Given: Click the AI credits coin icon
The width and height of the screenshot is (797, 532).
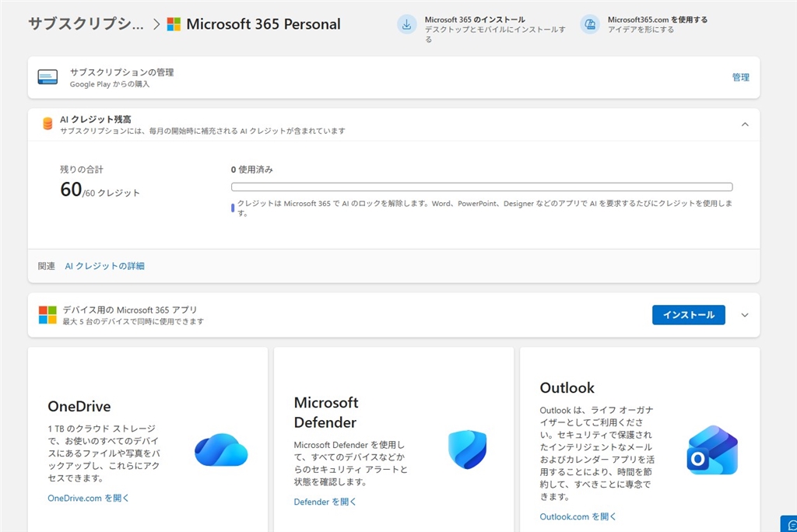Looking at the screenshot, I should 47,124.
